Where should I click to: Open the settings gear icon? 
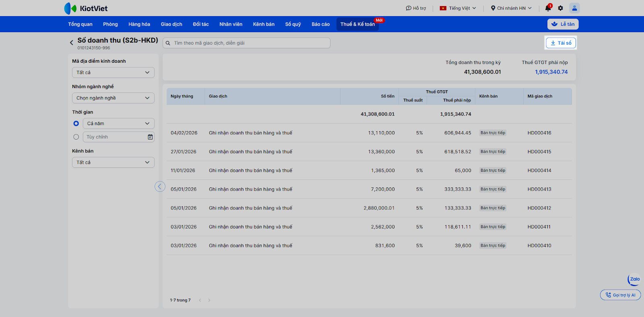pyautogui.click(x=560, y=8)
